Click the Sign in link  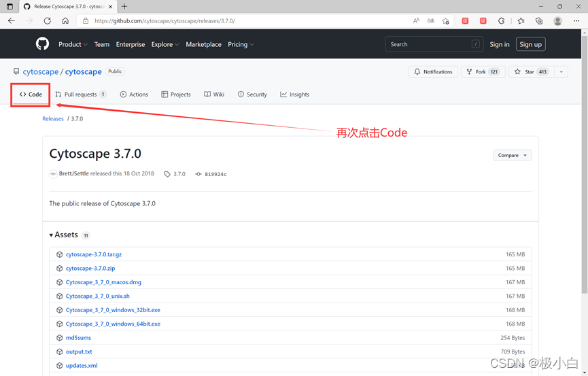coord(500,44)
